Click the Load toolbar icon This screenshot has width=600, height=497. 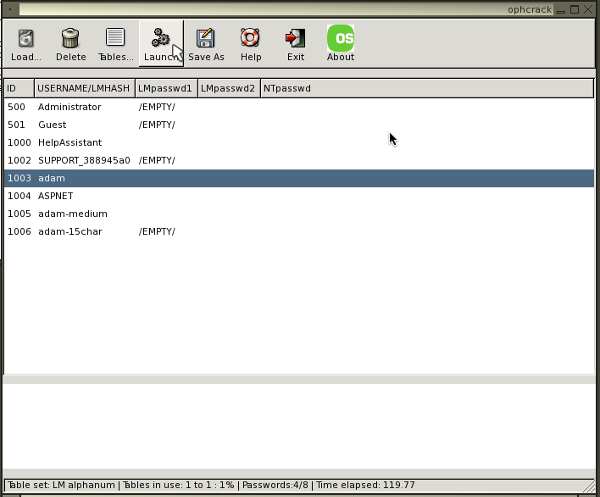pos(26,39)
